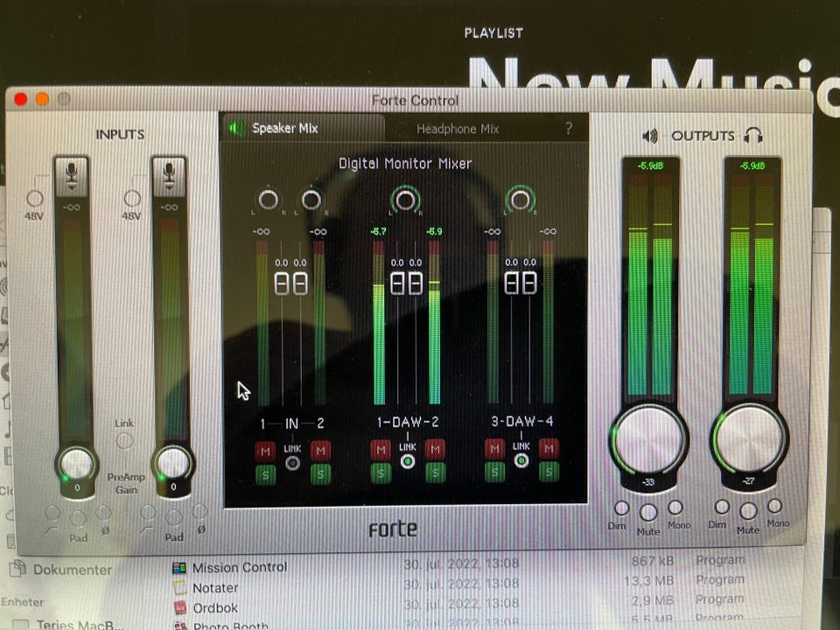Enable Pad on input 1
The image size is (840, 630).
(78, 518)
